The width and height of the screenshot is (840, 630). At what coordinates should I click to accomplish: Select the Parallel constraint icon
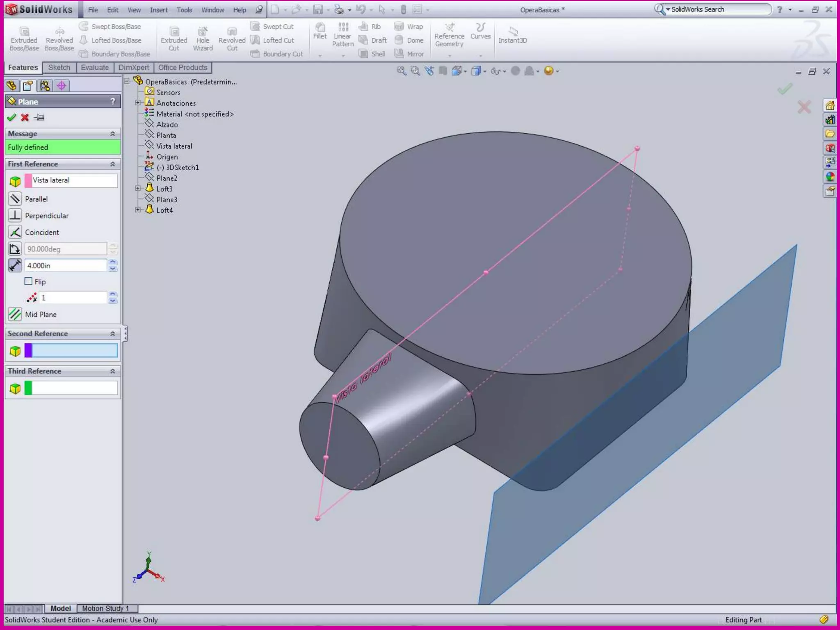(15, 199)
